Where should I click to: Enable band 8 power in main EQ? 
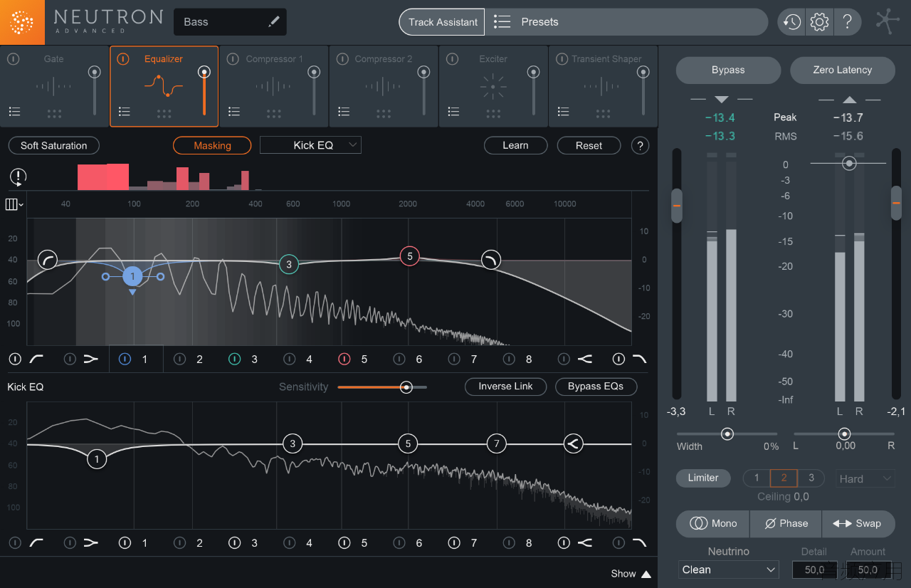509,359
